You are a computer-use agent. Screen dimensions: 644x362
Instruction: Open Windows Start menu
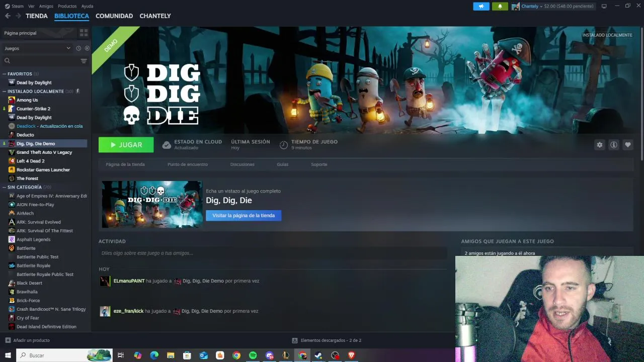(8, 355)
